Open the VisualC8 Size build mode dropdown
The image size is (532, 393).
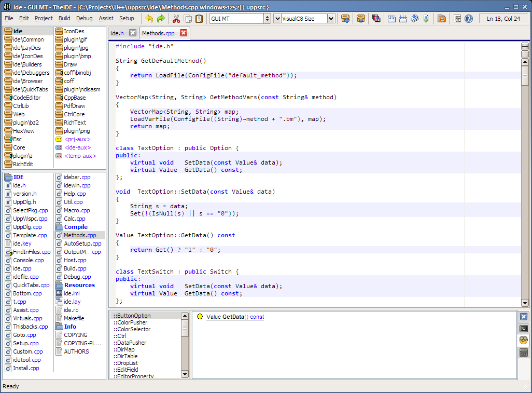click(331, 19)
